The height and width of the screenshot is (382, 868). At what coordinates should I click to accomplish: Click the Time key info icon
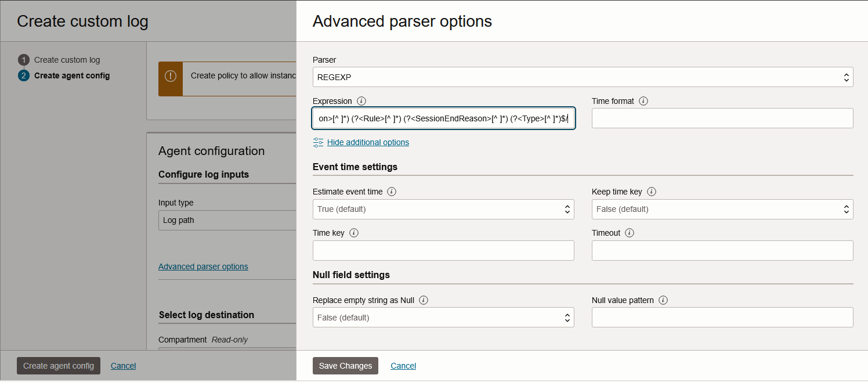(354, 233)
